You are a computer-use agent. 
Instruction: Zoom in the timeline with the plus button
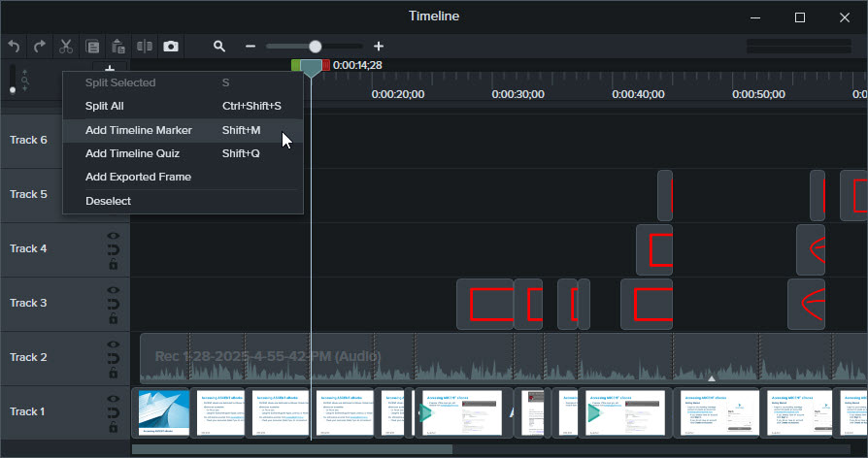[379, 47]
